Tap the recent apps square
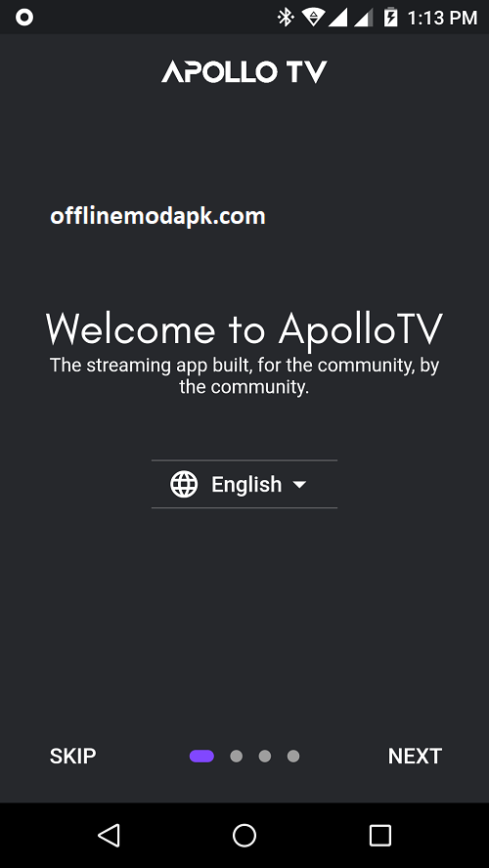489x868 pixels. pyautogui.click(x=379, y=836)
